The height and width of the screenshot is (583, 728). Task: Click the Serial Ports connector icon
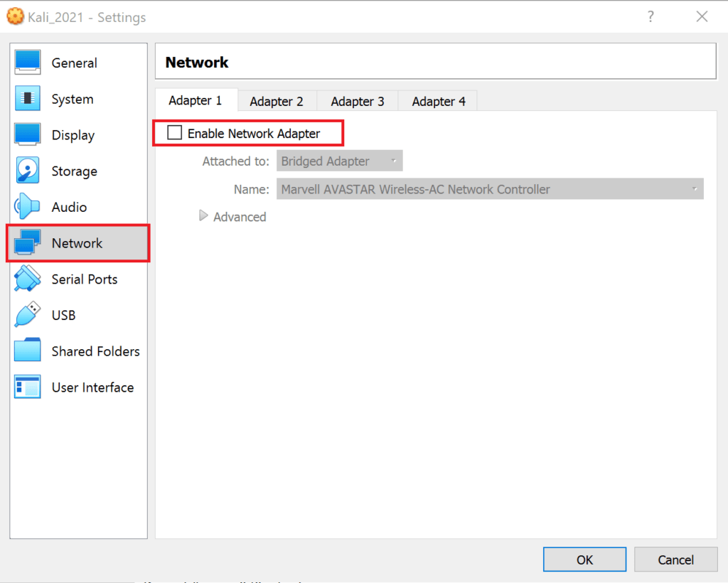pos(28,279)
